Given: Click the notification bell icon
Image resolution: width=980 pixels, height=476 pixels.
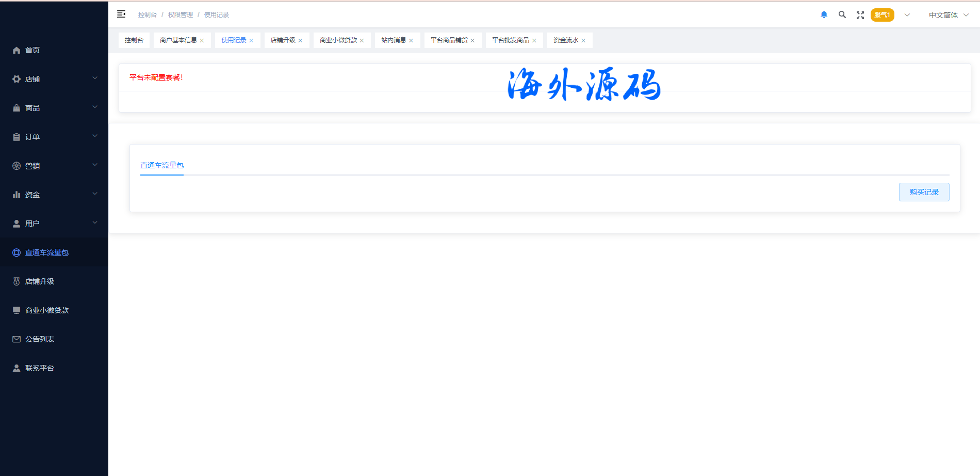Looking at the screenshot, I should (824, 15).
